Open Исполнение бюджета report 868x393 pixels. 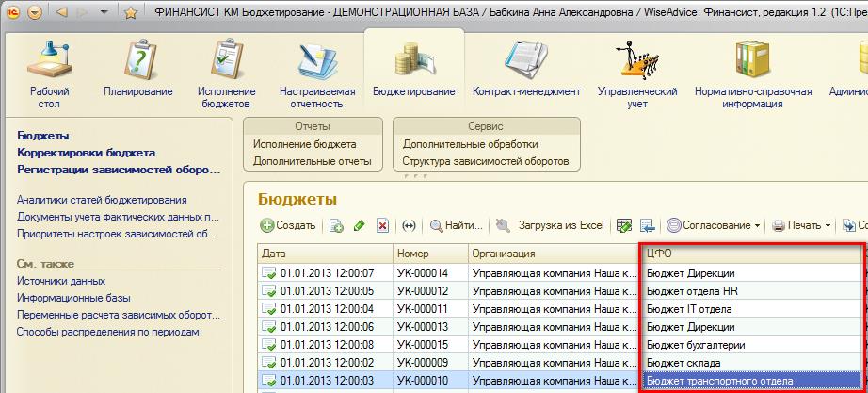pyautogui.click(x=304, y=144)
